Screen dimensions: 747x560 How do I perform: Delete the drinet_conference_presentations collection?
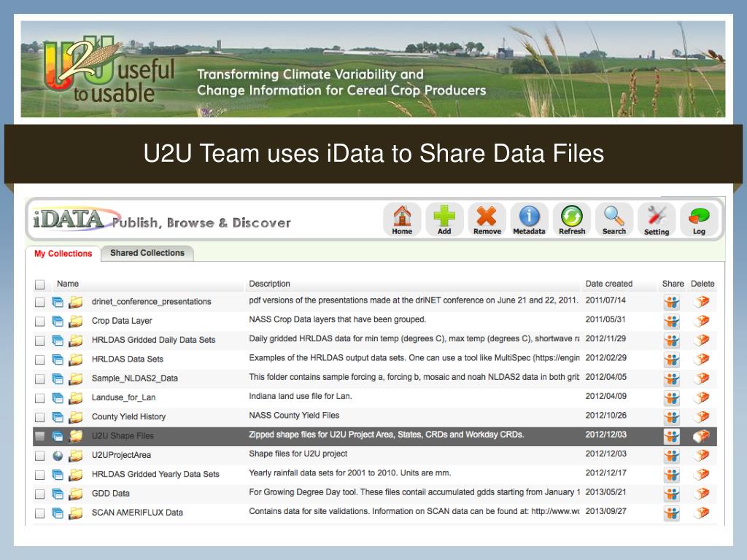[701, 302]
